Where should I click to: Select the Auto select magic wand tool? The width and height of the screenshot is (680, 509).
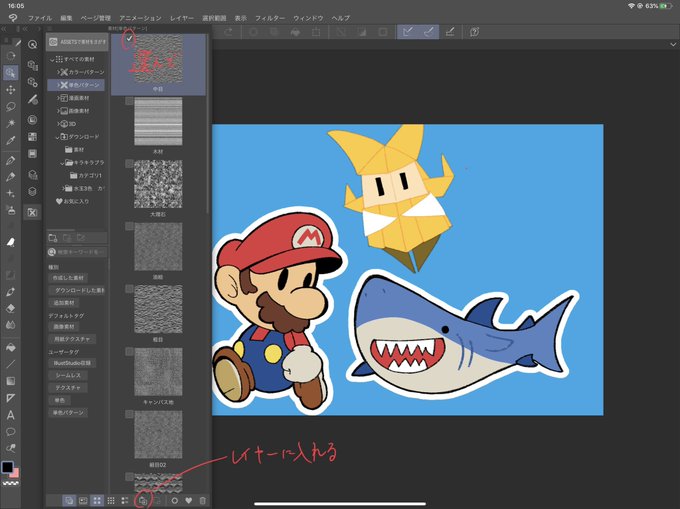coord(11,124)
